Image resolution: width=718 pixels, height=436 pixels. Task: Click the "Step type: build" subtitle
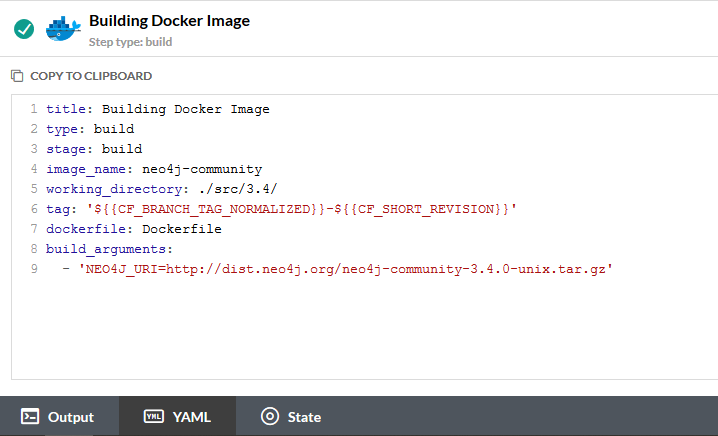(x=128, y=42)
